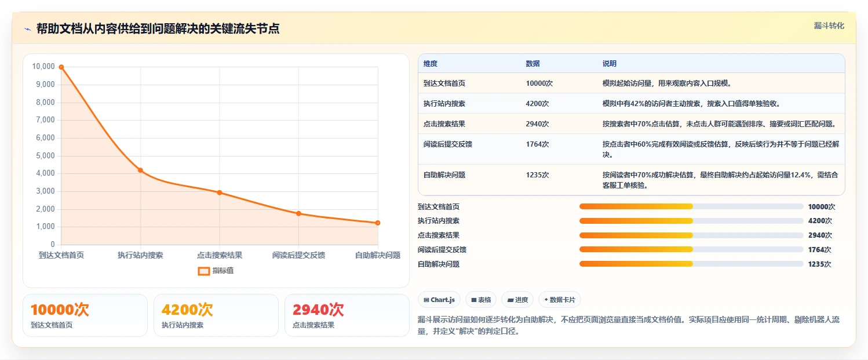Click the header icon beside the title
The height and width of the screenshot is (360, 868).
[x=27, y=29]
